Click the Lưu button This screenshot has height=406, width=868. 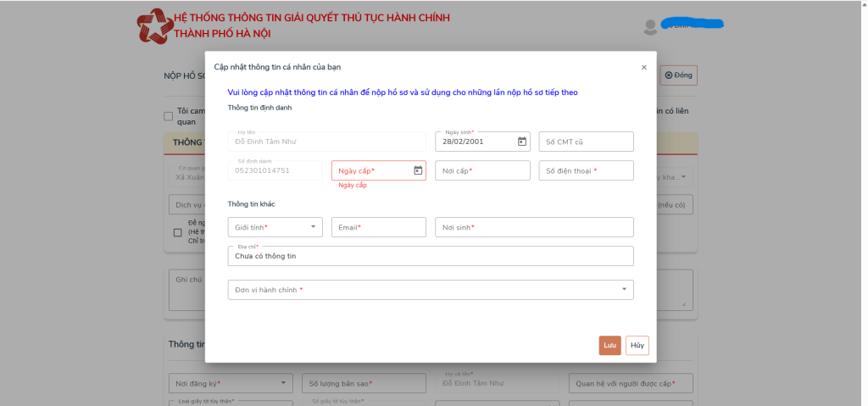609,345
